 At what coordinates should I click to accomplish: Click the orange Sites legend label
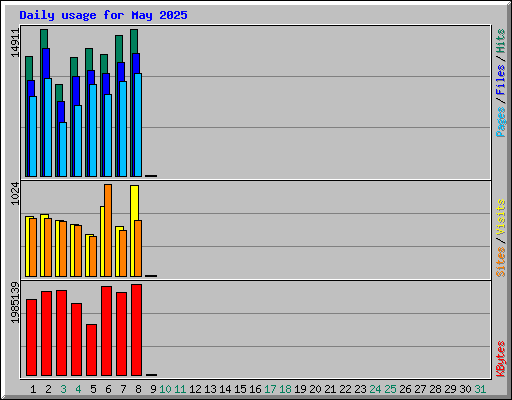[501, 262]
